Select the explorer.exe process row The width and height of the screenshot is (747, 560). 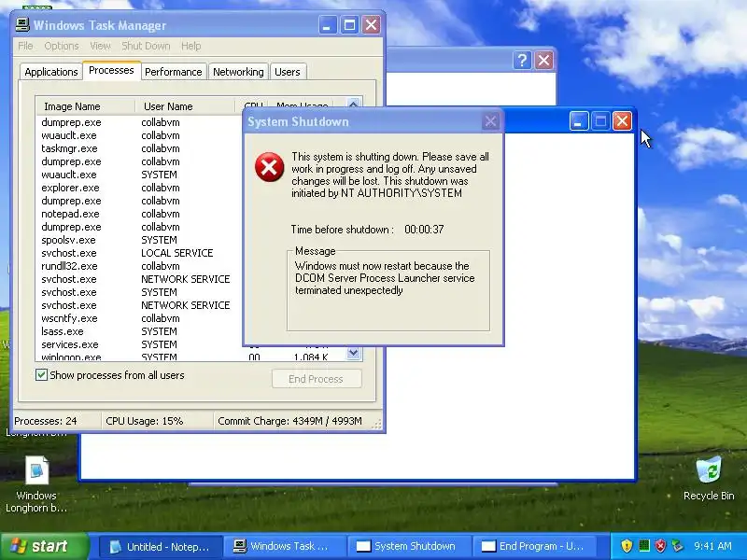point(141,188)
